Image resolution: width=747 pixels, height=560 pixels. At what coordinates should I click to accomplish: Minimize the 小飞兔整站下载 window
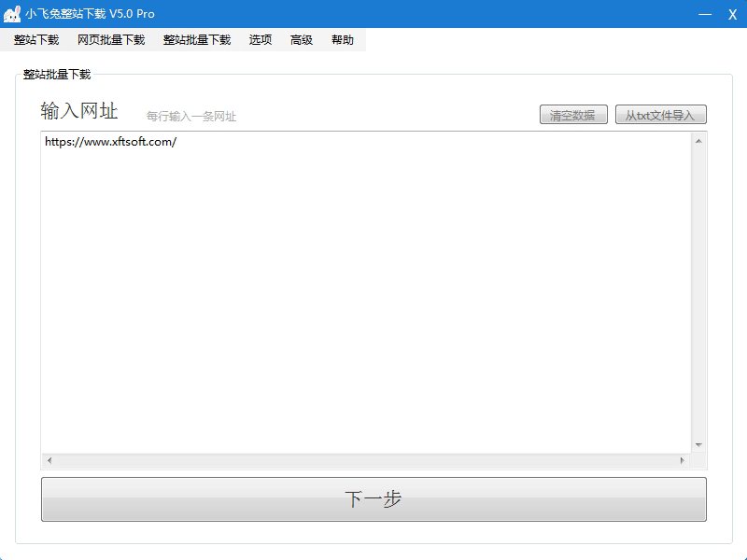tap(707, 14)
